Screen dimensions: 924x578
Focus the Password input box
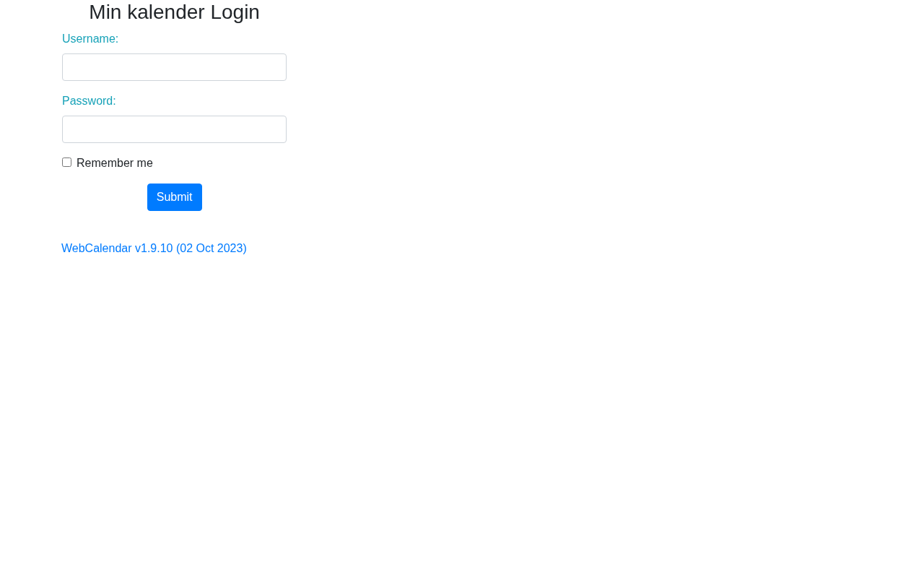click(x=174, y=129)
